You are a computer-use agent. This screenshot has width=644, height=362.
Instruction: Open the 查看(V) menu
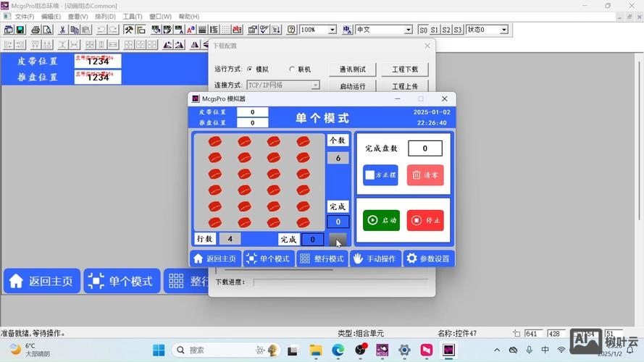pyautogui.click(x=78, y=17)
